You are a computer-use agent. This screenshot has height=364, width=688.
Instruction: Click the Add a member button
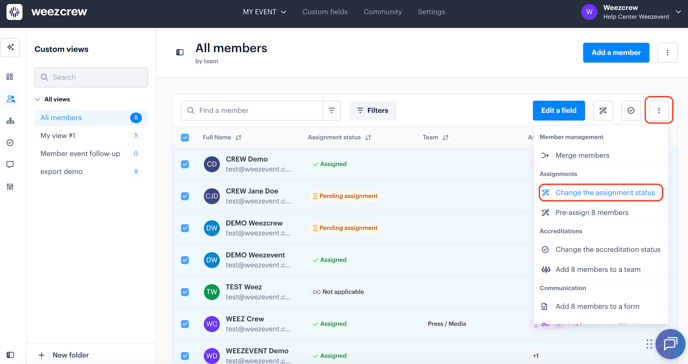point(616,53)
